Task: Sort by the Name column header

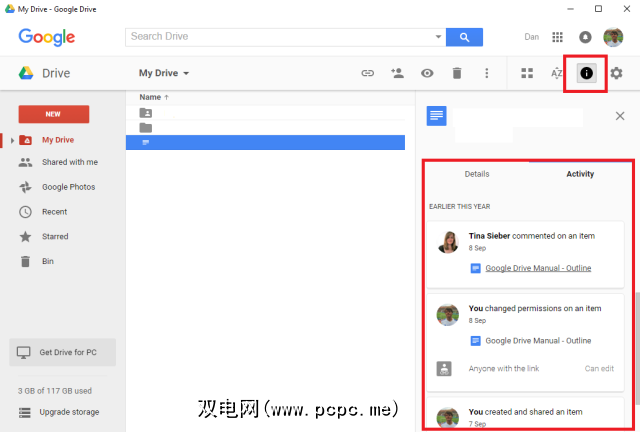Action: pos(154,97)
